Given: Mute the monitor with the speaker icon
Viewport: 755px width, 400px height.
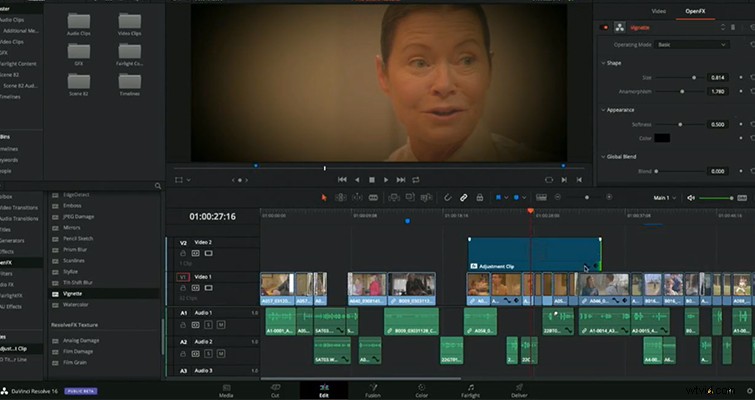Looking at the screenshot, I should pyautogui.click(x=691, y=198).
